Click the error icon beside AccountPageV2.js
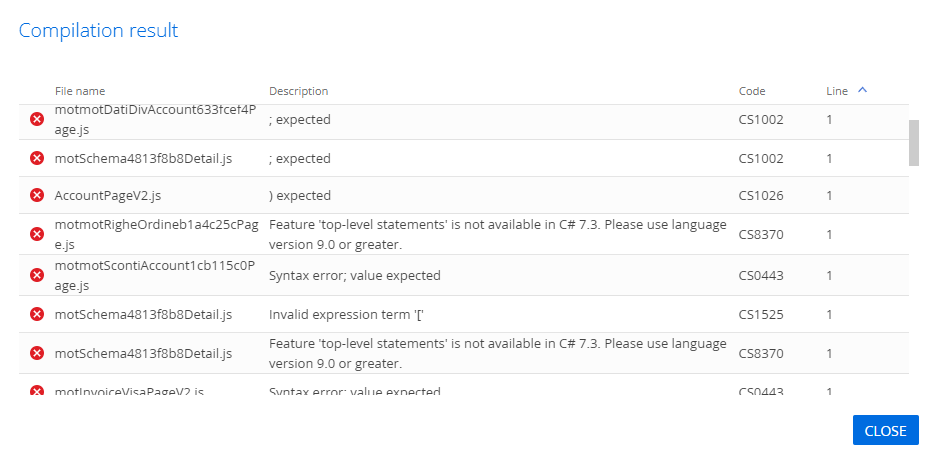The width and height of the screenshot is (933, 465). [x=37, y=195]
